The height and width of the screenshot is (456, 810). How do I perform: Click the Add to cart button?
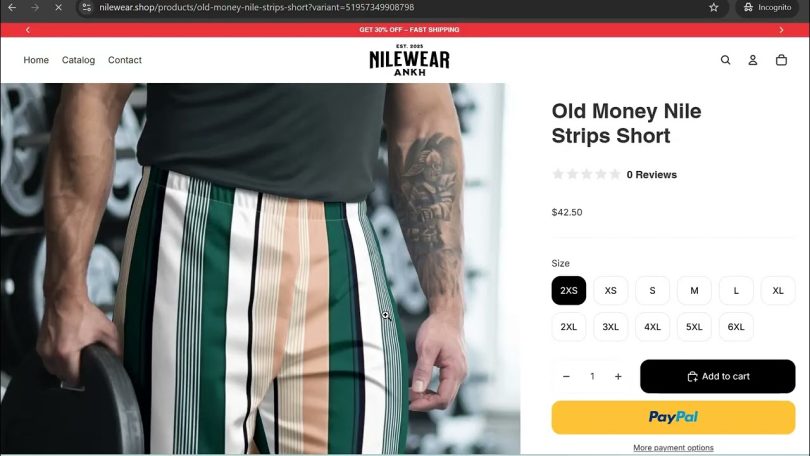(718, 376)
